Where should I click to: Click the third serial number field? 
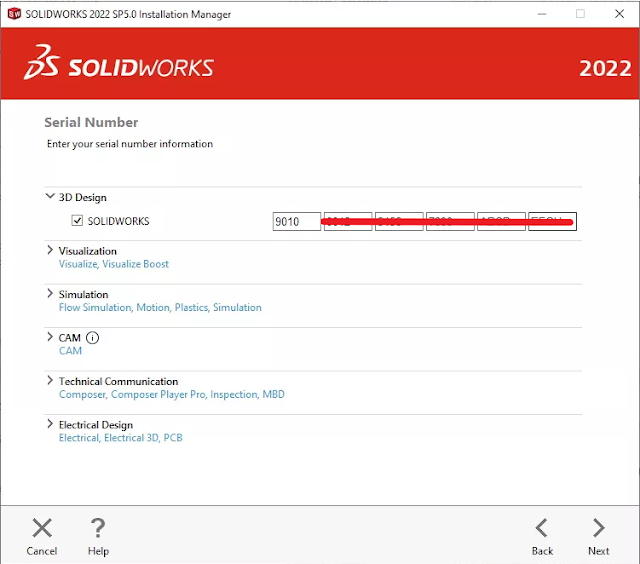coord(399,222)
